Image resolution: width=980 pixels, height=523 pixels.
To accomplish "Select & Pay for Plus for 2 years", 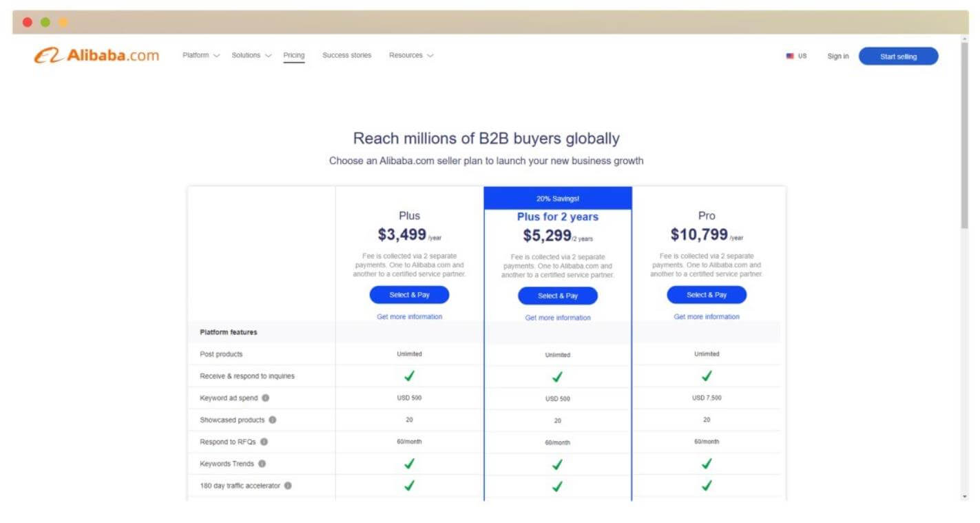I will (558, 296).
